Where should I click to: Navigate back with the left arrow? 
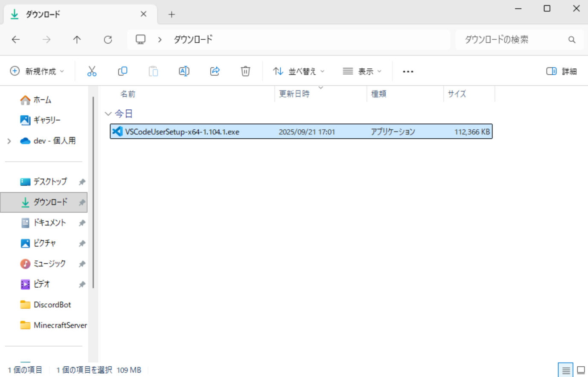pyautogui.click(x=16, y=40)
